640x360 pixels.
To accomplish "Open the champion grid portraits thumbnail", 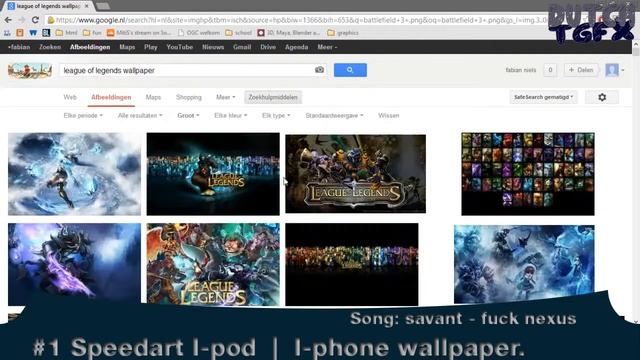I will pyautogui.click(x=528, y=174).
